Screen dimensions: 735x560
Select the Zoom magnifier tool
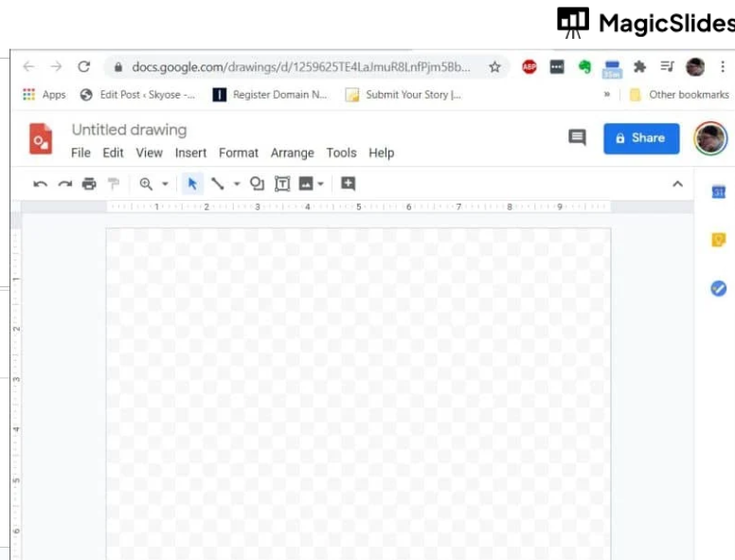coord(146,184)
